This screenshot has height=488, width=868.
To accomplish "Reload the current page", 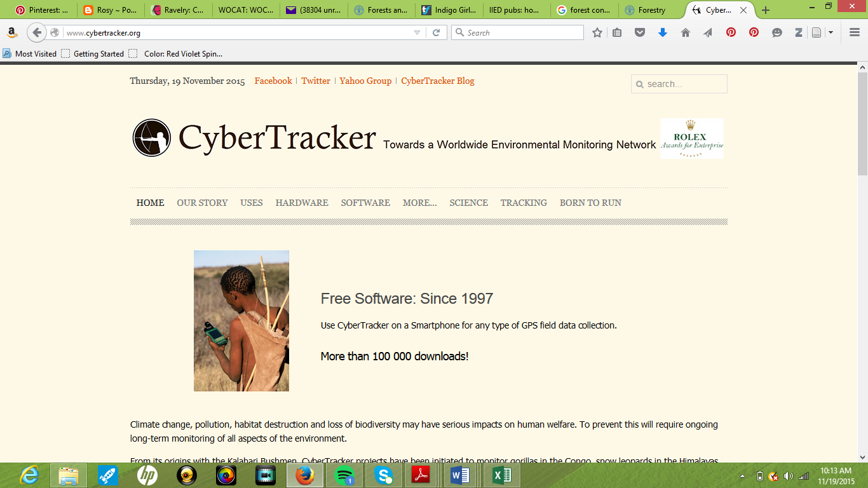I will pyautogui.click(x=437, y=32).
